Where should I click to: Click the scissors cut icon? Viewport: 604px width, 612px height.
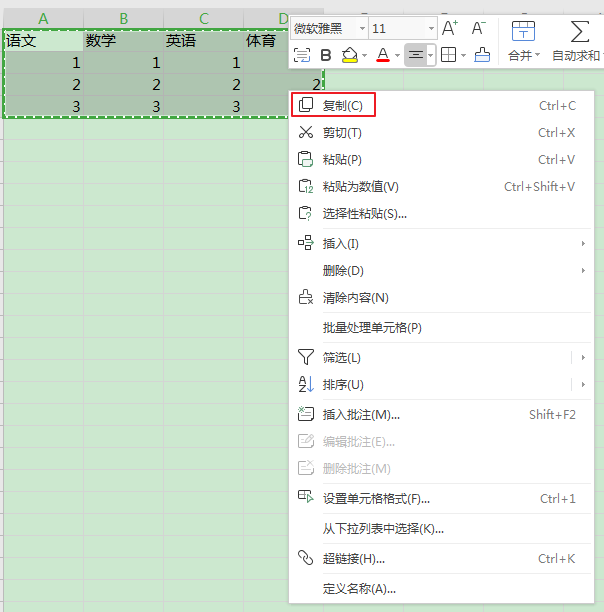click(306, 132)
